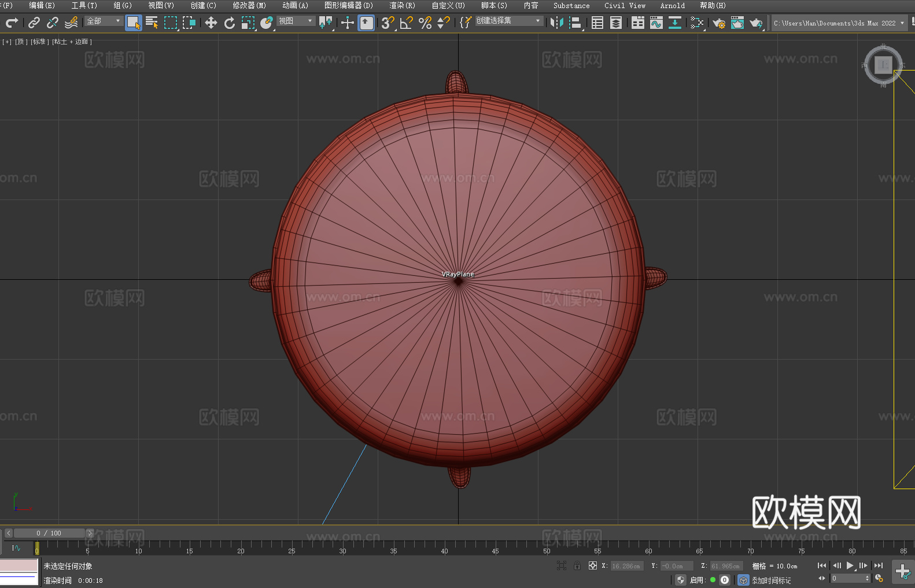Click the Bind to Space Warp icon

coord(71,23)
